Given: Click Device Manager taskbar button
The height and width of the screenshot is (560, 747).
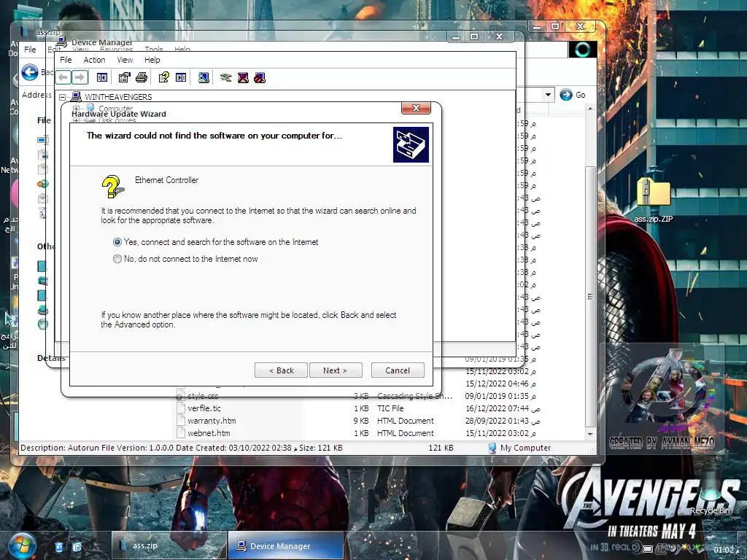Looking at the screenshot, I should coord(285,545).
